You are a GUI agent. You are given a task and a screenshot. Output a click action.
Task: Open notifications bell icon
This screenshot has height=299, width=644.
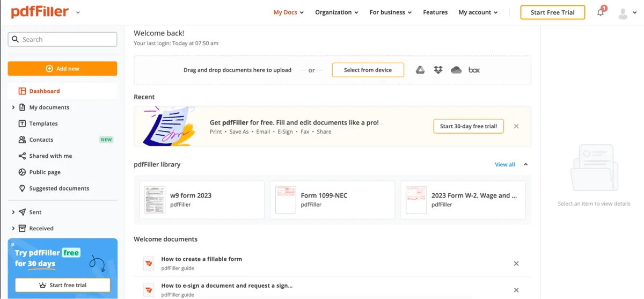601,12
